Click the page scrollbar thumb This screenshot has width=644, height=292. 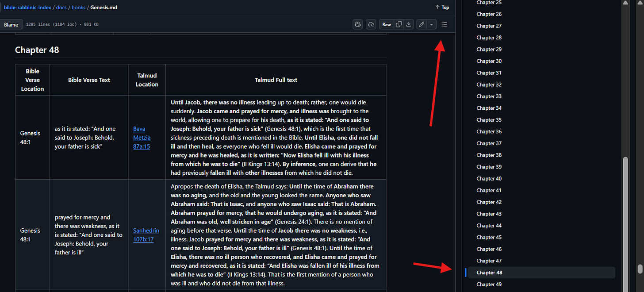click(x=640, y=269)
